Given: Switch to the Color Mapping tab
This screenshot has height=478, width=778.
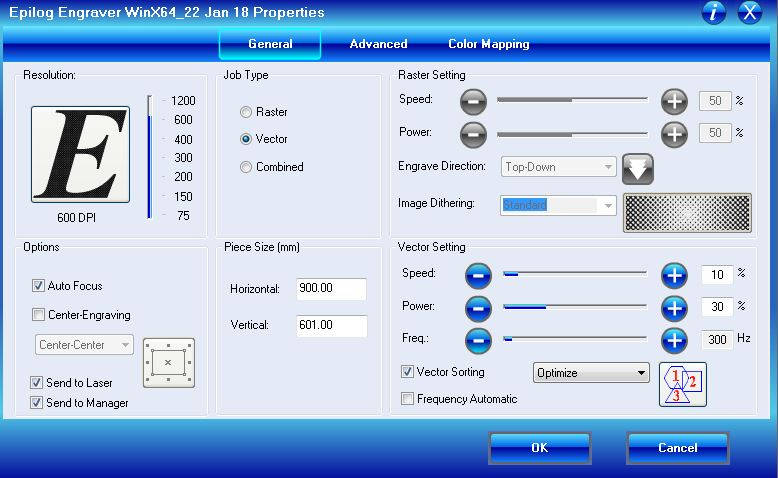Looking at the screenshot, I should pyautogui.click(x=489, y=44).
